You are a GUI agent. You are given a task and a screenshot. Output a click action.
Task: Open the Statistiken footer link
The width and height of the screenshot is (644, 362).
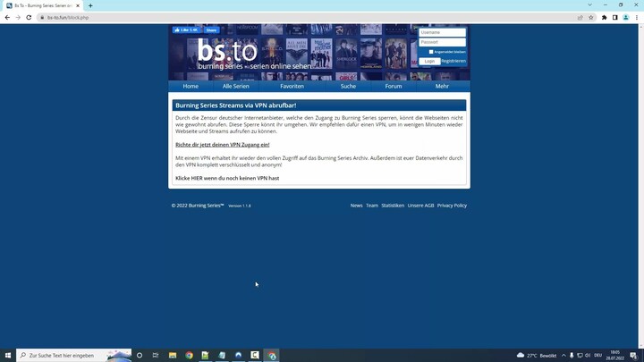[x=393, y=206]
